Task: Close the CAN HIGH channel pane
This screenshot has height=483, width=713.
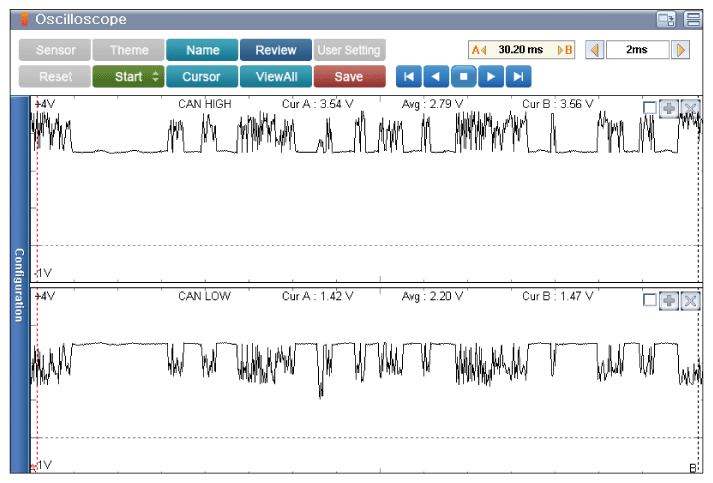Action: click(x=690, y=107)
